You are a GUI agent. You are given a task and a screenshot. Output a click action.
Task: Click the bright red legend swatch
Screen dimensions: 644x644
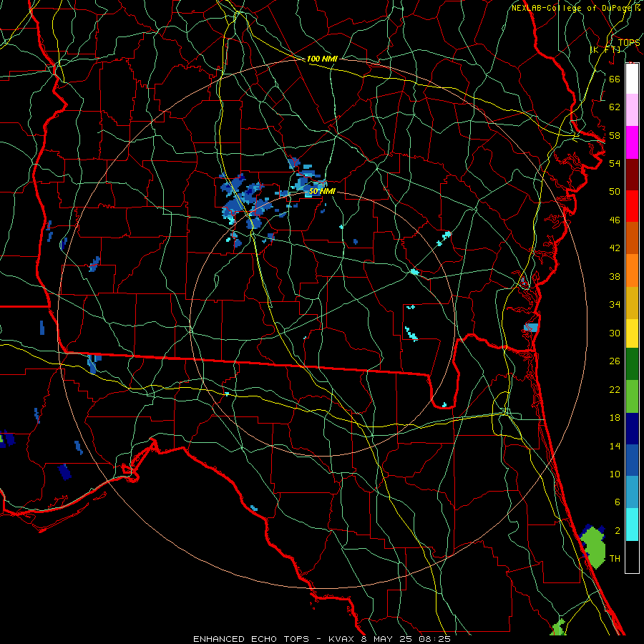pos(632,206)
